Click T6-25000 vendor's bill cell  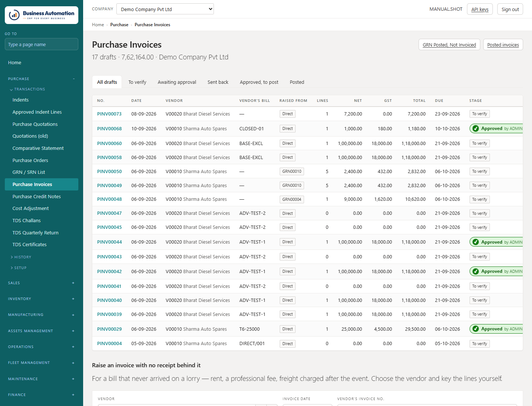249,329
